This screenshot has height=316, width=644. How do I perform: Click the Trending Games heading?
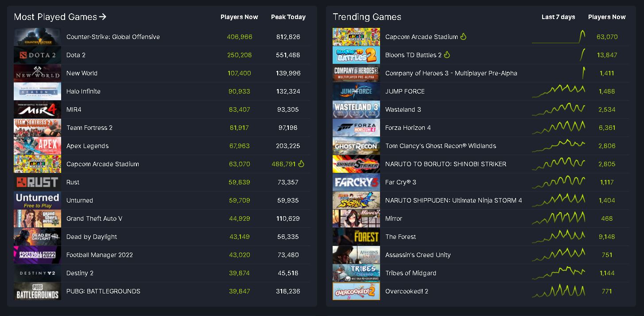click(x=367, y=17)
